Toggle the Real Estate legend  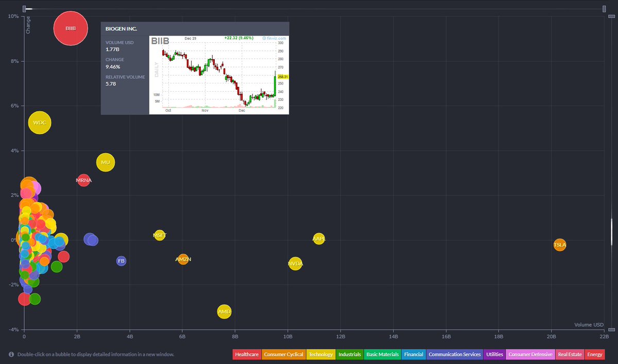coord(570,354)
